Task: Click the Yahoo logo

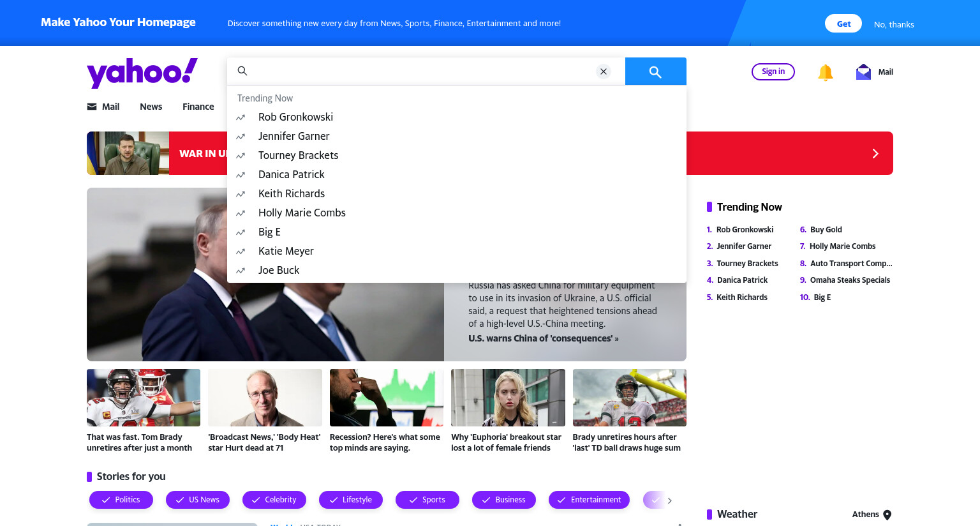Action: pyautogui.click(x=142, y=73)
